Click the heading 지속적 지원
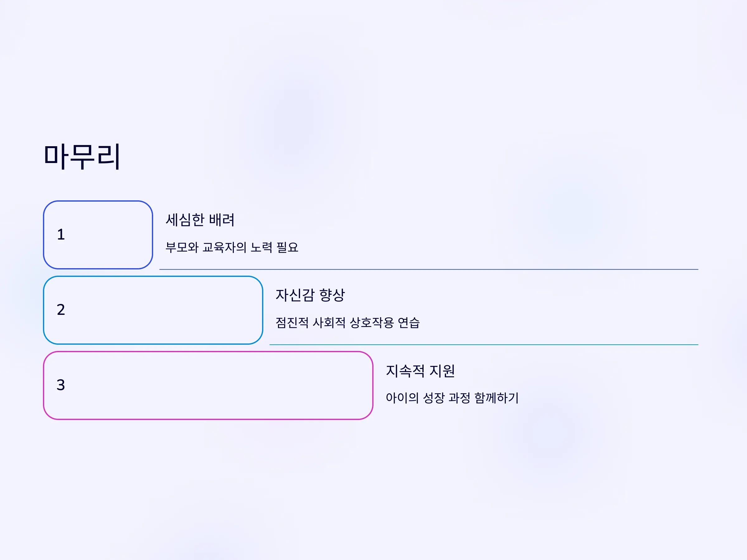The height and width of the screenshot is (560, 747). pyautogui.click(x=420, y=371)
